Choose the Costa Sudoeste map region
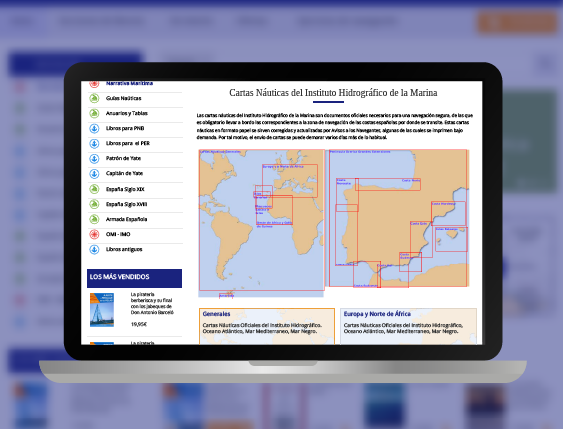This screenshot has width=563, height=429. pyautogui.click(x=367, y=274)
